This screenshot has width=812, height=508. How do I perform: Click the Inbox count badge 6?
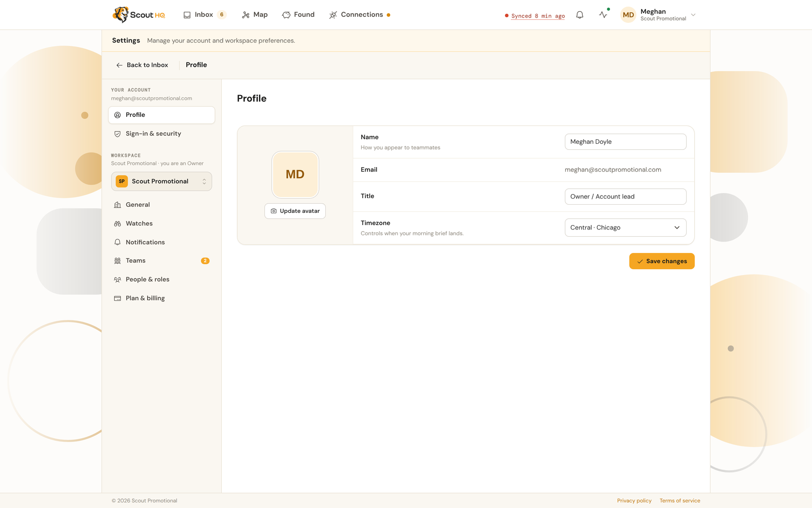222,15
